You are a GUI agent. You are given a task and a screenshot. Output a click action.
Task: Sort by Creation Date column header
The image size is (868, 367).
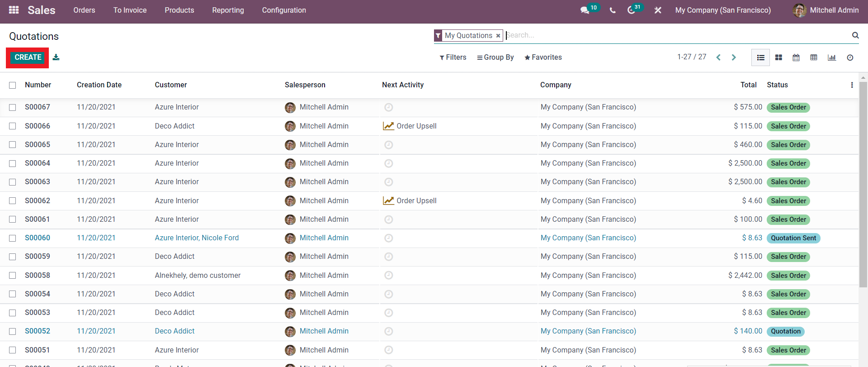99,85
